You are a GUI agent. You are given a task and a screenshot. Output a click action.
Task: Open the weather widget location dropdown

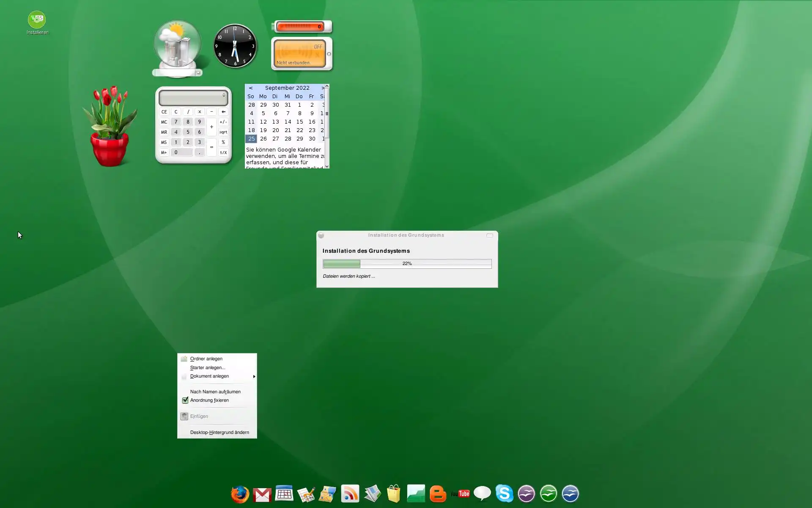(x=198, y=73)
